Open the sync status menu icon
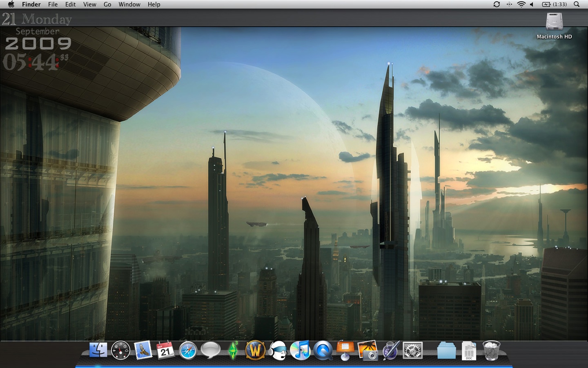 click(x=497, y=4)
